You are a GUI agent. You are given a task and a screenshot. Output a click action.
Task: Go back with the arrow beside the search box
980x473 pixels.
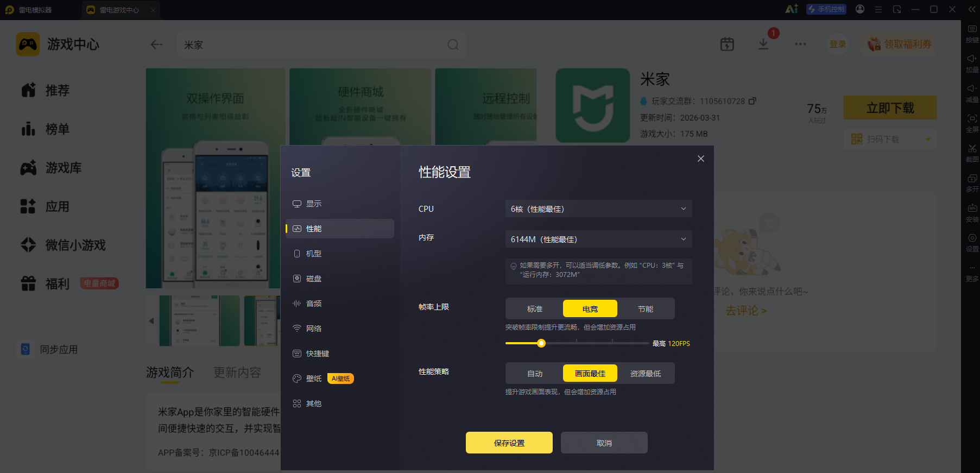pos(156,45)
